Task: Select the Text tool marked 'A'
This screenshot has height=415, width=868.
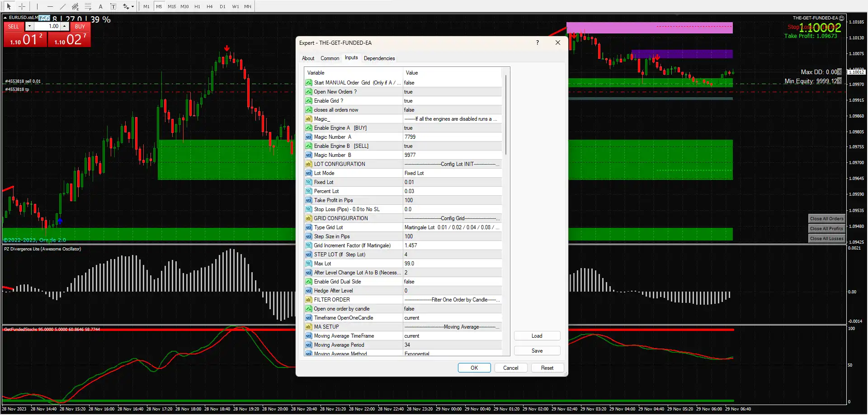Action: click(101, 6)
